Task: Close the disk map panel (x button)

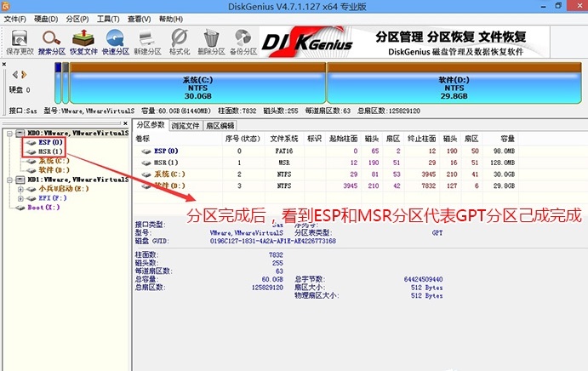Action: coord(4,64)
